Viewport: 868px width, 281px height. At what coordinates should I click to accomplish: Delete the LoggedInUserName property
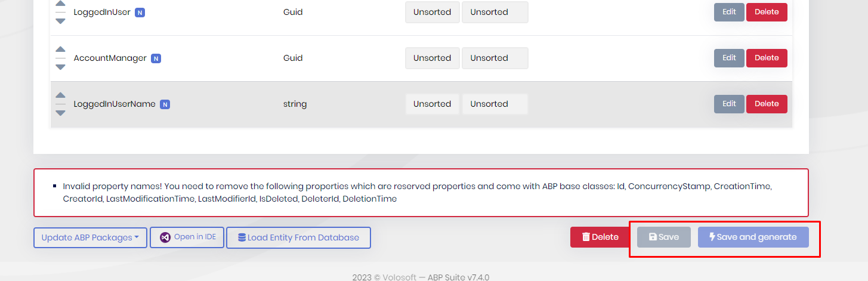pyautogui.click(x=767, y=104)
